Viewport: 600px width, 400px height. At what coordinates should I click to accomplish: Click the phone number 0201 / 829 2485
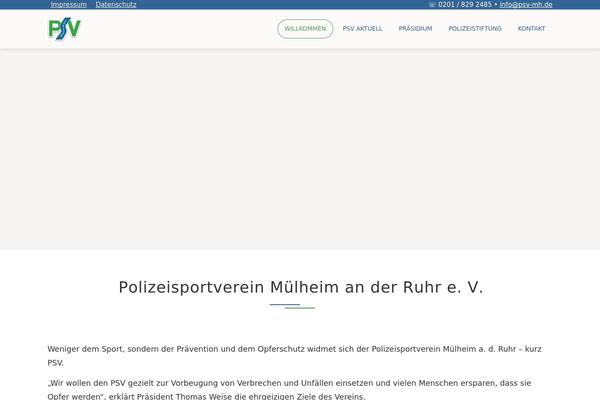[465, 5]
